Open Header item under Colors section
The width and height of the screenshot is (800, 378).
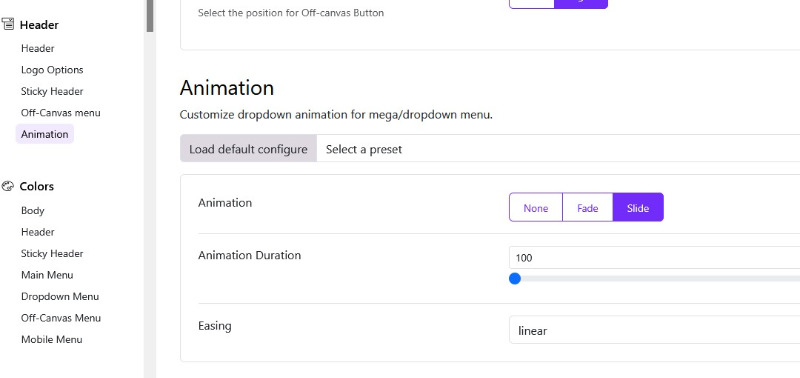[x=38, y=232]
